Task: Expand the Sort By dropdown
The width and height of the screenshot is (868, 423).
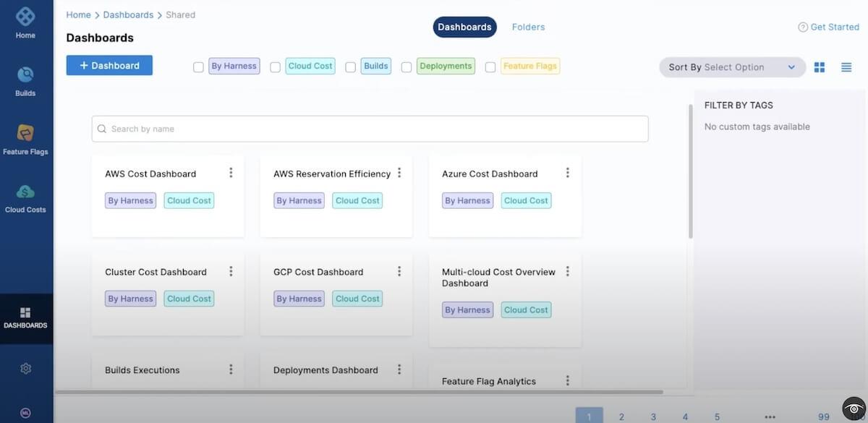Action: tap(732, 67)
